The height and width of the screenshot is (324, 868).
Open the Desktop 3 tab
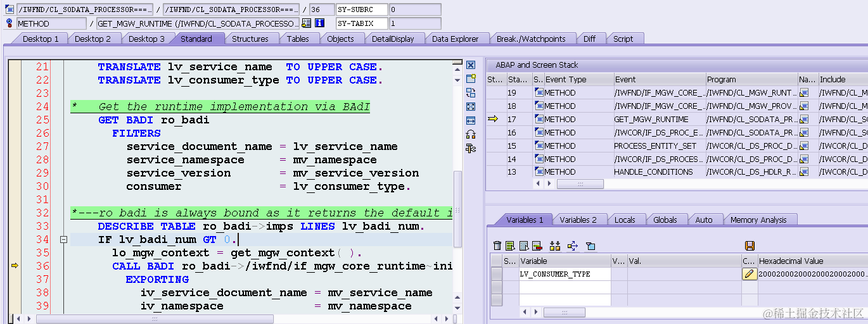pos(146,39)
